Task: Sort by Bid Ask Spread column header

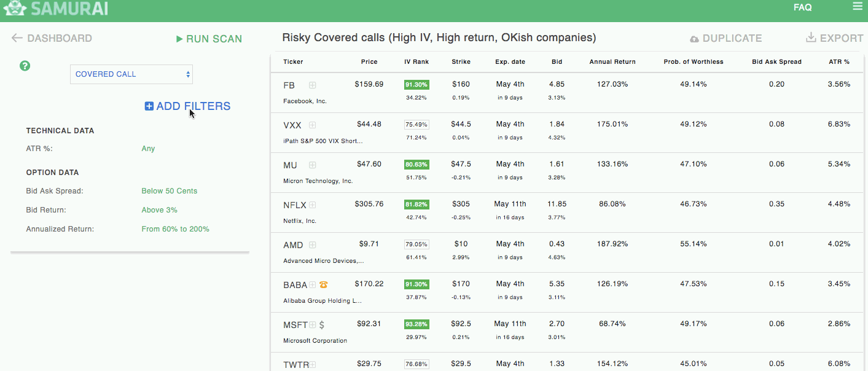Action: [776, 62]
